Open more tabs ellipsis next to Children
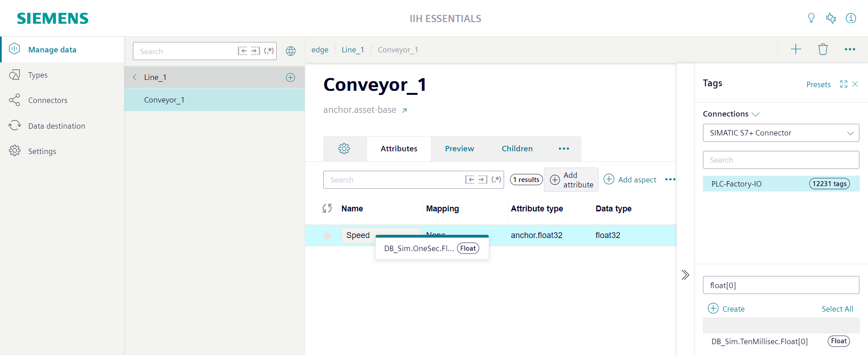868x355 pixels. point(564,149)
